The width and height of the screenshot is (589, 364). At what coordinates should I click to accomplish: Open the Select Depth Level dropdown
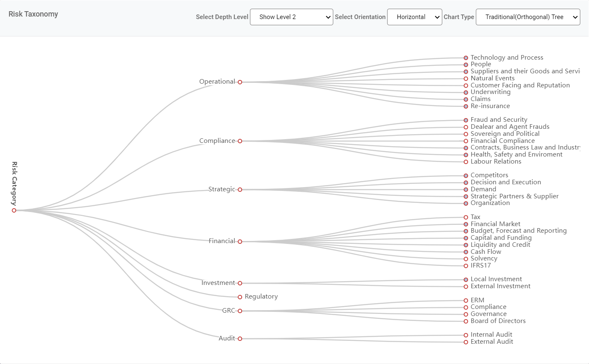click(x=291, y=17)
